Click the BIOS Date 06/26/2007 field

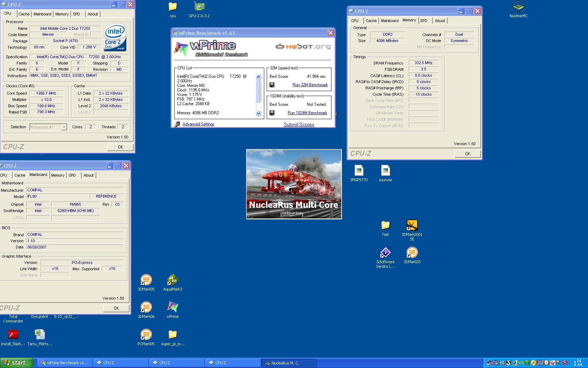75,247
